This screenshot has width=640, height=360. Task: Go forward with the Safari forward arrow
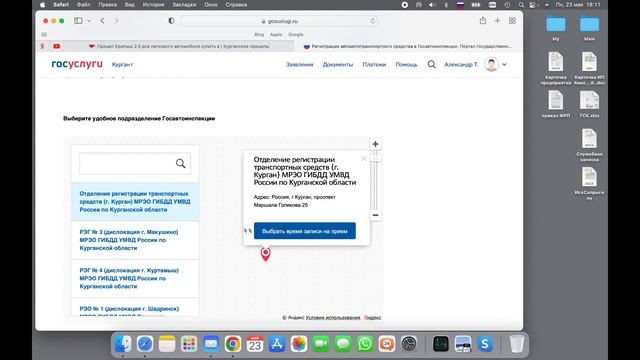click(116, 21)
